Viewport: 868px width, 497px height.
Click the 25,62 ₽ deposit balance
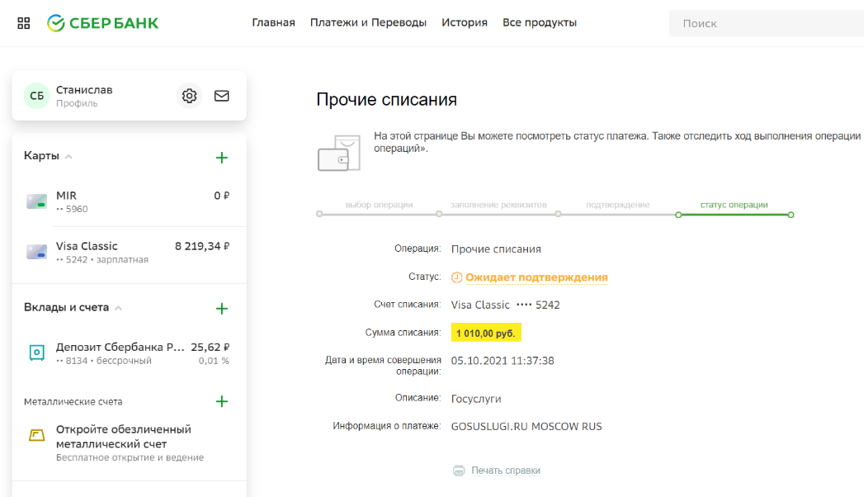tap(210, 348)
